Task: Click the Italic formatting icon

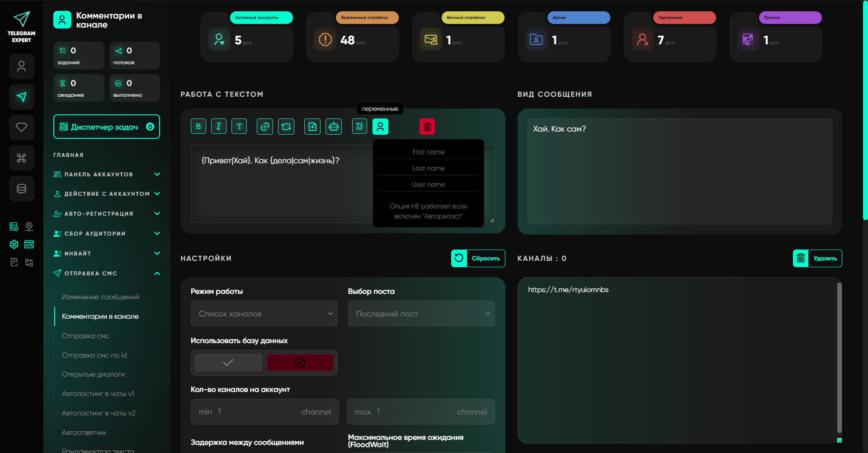Action: [x=218, y=127]
